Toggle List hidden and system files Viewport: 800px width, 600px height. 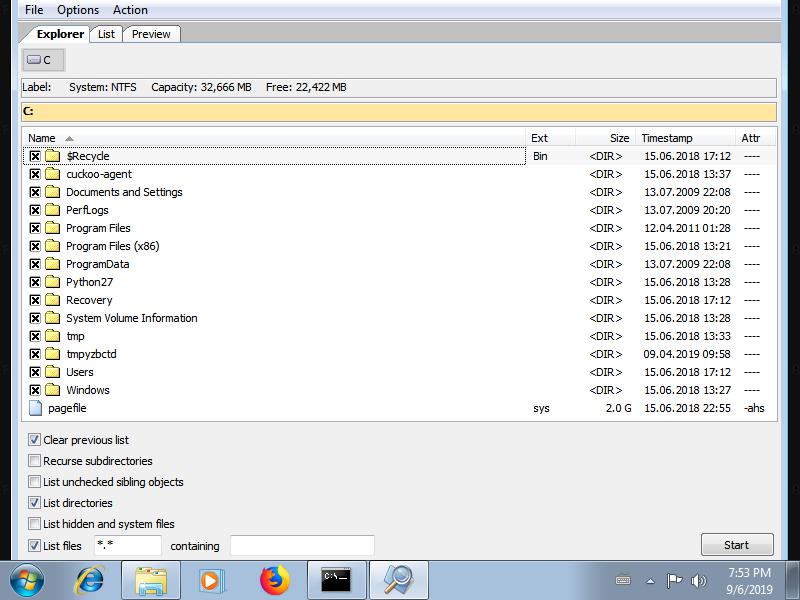click(35, 524)
